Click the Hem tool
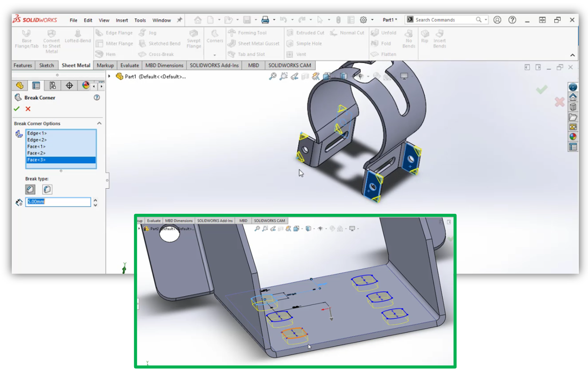Screen dimensions: 588x377 point(106,54)
